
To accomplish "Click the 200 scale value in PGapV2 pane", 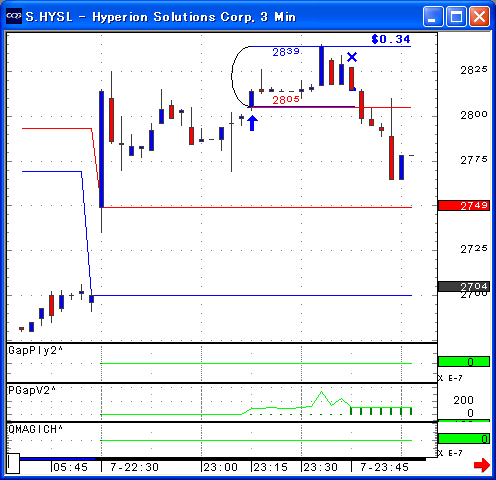I will coord(463,400).
